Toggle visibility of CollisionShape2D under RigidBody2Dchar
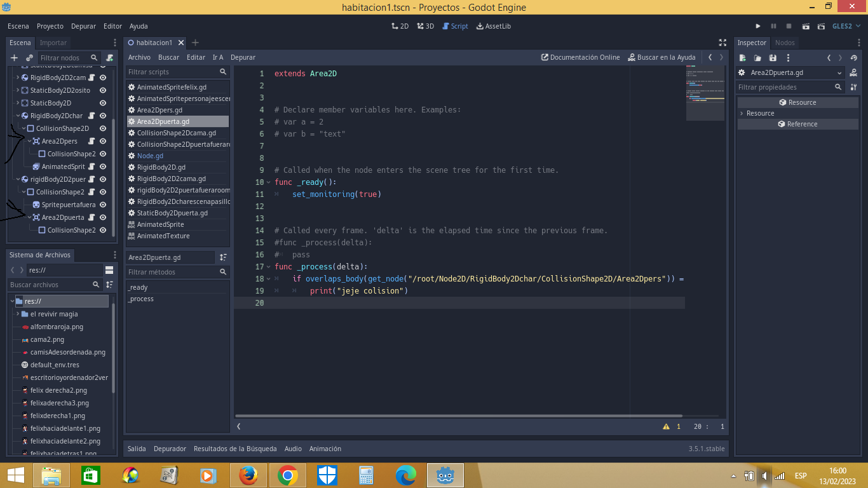Image resolution: width=868 pixels, height=488 pixels. point(103,128)
